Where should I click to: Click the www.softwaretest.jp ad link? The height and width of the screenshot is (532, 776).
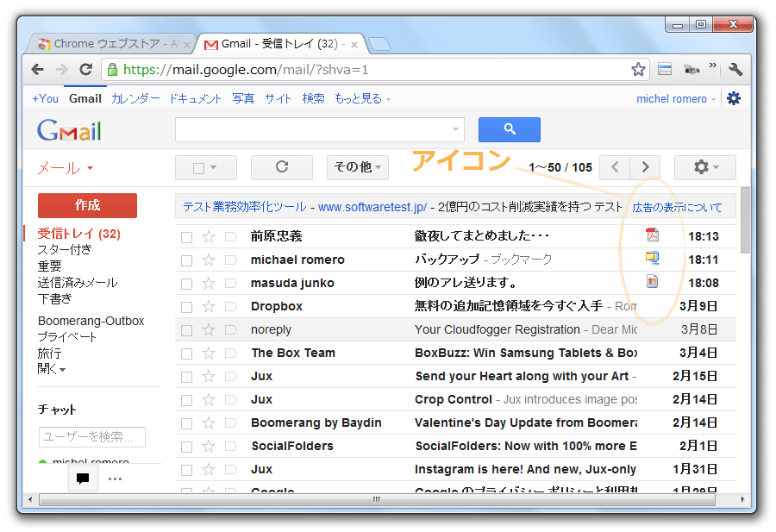coord(372,207)
